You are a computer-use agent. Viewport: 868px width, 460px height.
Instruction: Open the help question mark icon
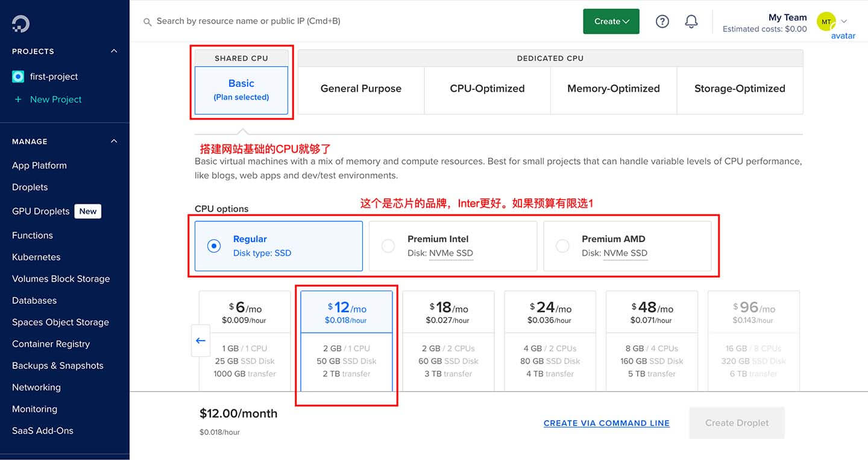point(662,21)
